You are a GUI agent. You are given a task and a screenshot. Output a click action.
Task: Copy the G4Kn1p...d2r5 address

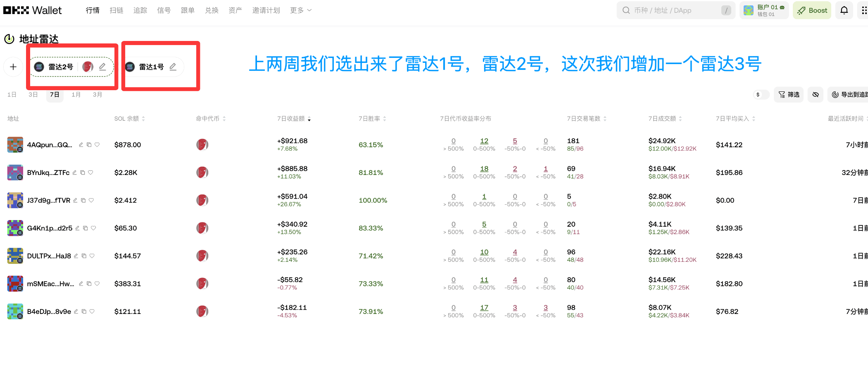pos(86,228)
